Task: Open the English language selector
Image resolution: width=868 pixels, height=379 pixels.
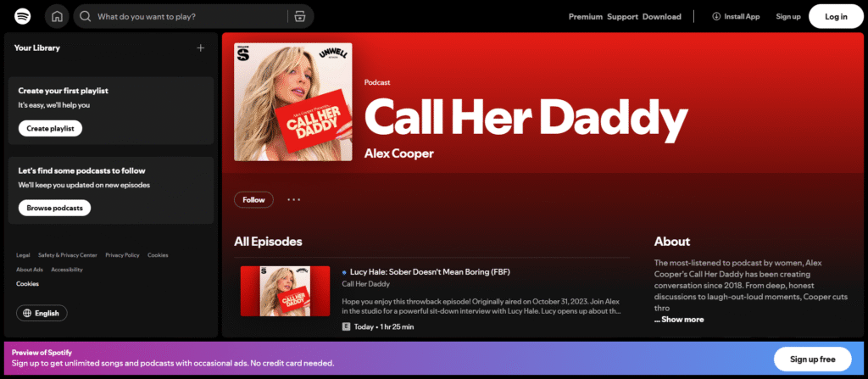Action: 42,313
